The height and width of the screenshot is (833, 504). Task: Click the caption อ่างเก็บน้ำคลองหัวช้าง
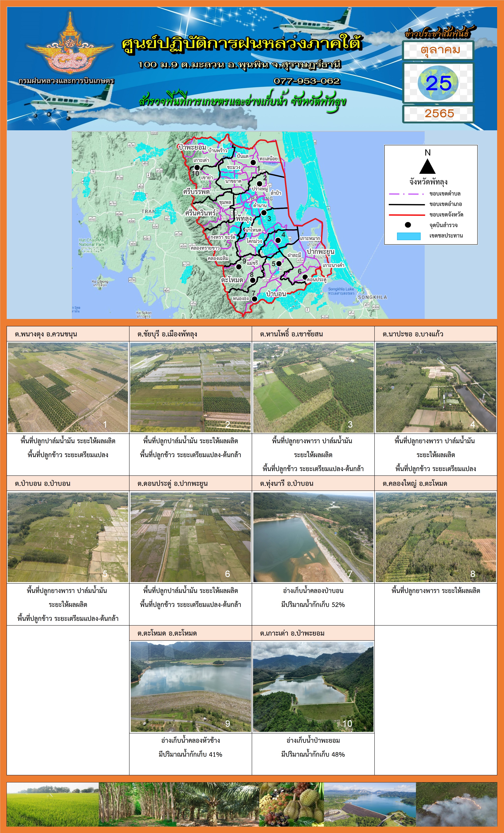191,740
